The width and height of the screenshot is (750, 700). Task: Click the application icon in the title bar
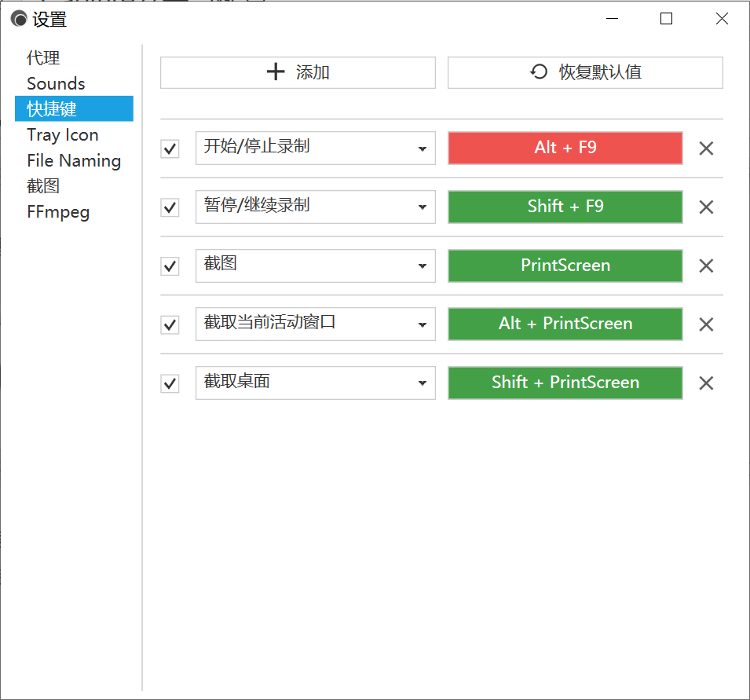pyautogui.click(x=17, y=17)
